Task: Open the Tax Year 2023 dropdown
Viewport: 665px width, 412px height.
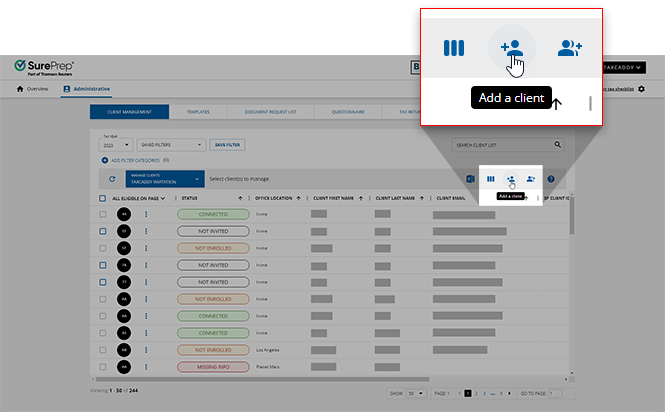Action: click(x=116, y=145)
